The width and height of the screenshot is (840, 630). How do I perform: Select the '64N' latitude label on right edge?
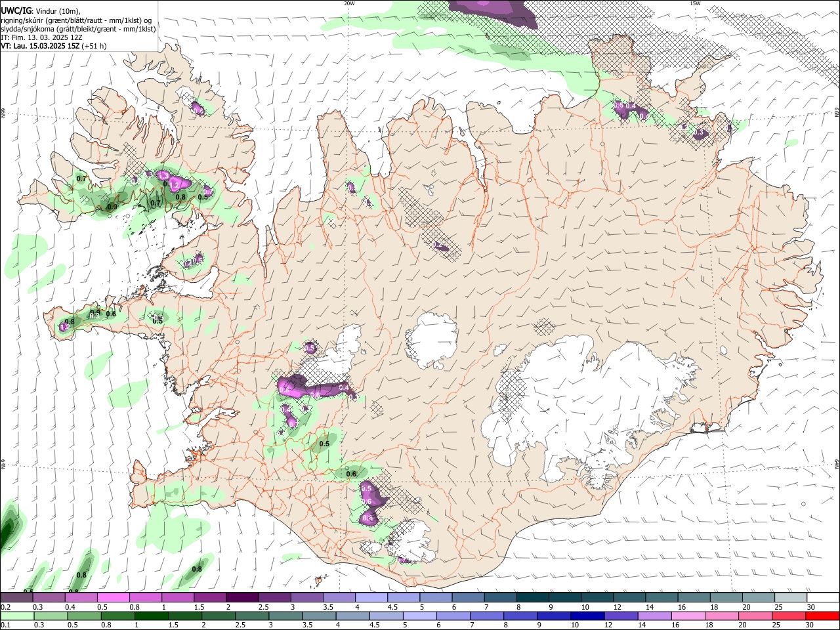point(837,463)
